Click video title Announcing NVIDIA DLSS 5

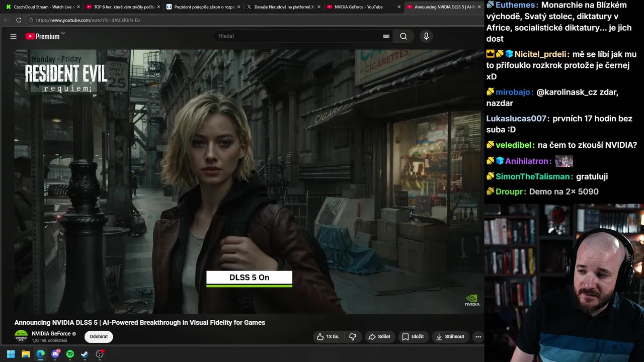coord(139,322)
